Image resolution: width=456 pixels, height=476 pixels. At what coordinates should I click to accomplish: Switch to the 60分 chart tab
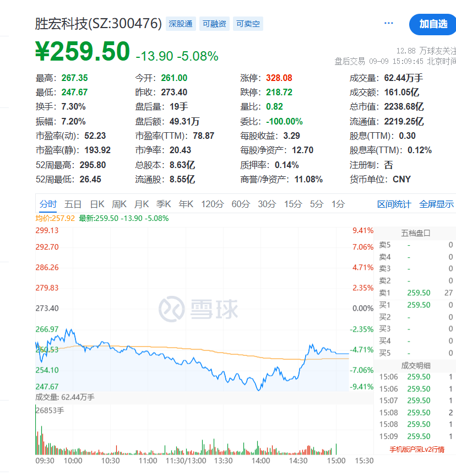[x=241, y=204]
